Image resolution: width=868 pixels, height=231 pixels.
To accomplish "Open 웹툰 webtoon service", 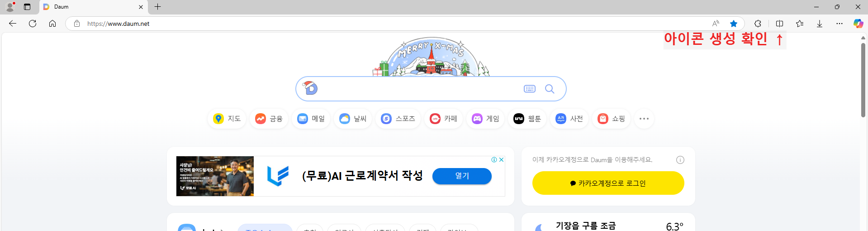I will pyautogui.click(x=527, y=119).
